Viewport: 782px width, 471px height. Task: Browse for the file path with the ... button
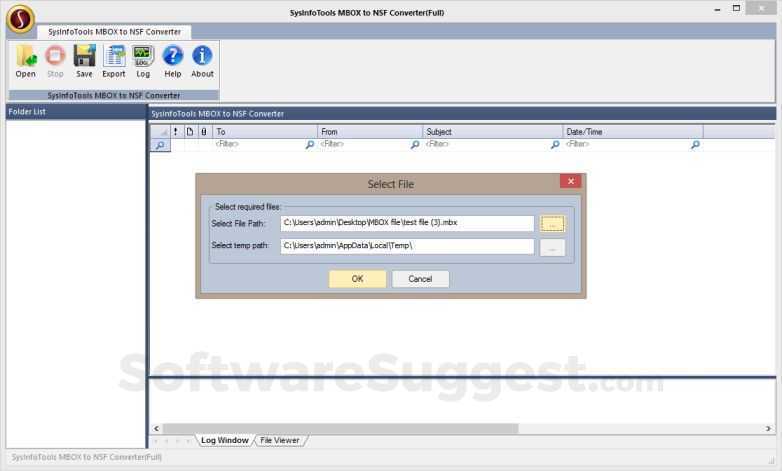click(552, 224)
